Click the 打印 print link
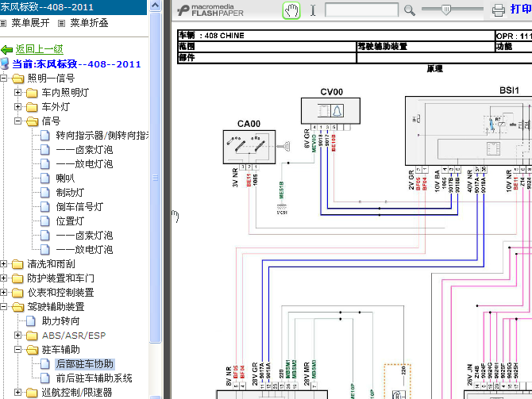 (521, 10)
